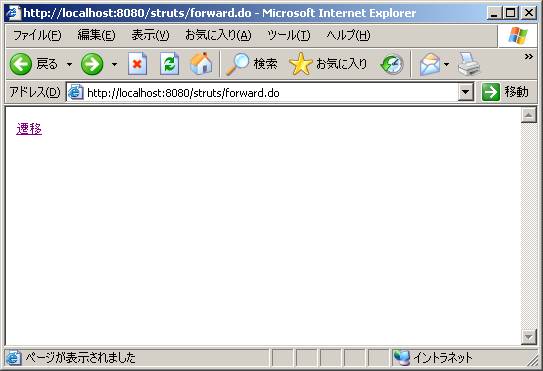Click the green Forward arrow button
This screenshot has height=371, width=543.
pos(92,64)
